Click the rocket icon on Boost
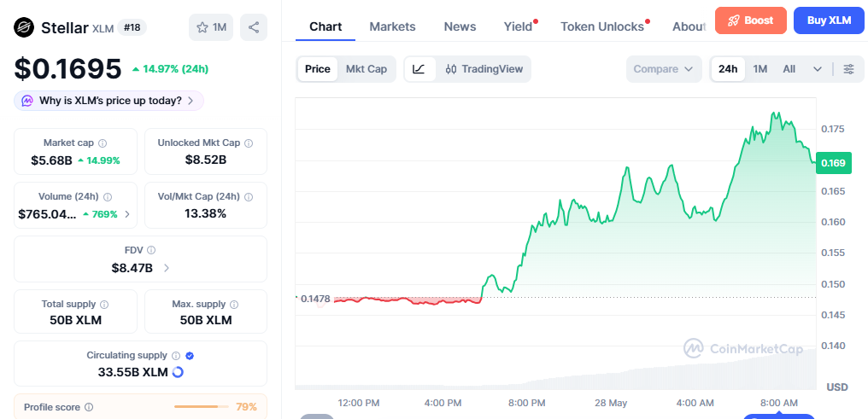The height and width of the screenshot is (419, 868). (734, 21)
